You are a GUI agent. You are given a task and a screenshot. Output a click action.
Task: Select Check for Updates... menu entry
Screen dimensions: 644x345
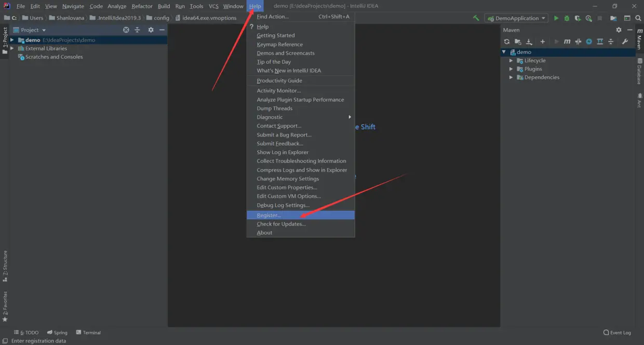tap(300, 224)
